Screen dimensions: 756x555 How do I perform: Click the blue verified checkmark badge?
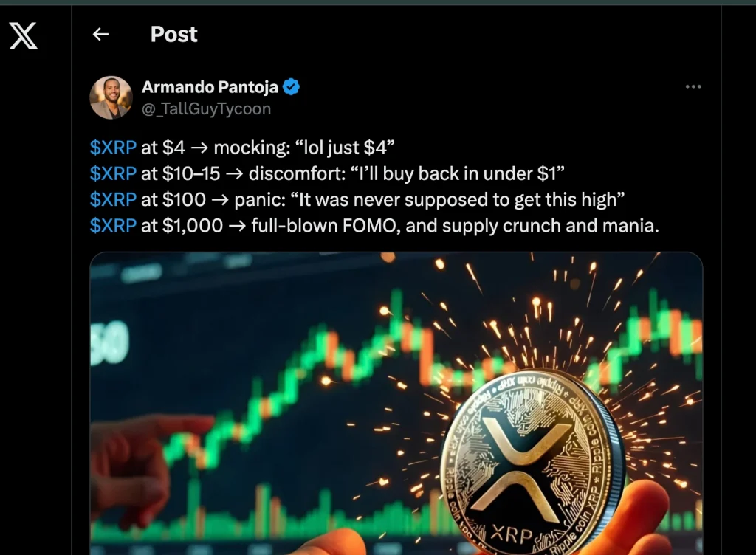pos(291,87)
